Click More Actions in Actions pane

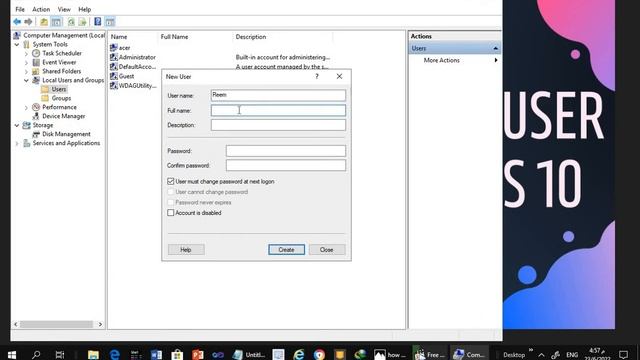(x=442, y=60)
